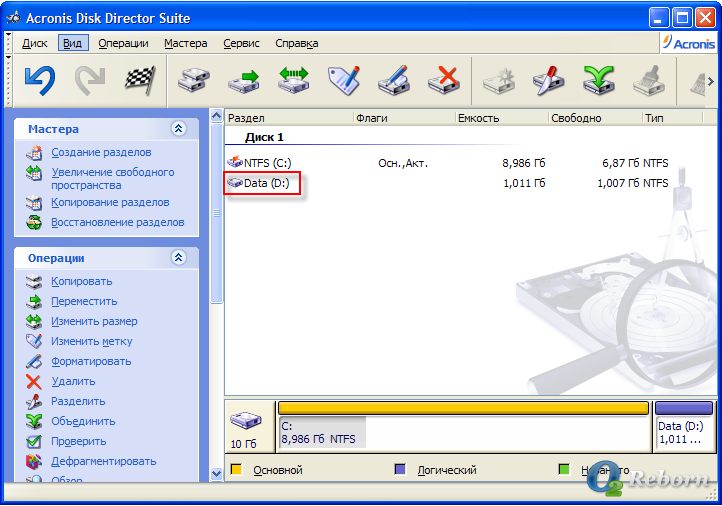Screen dimensions: 722x506
Task: Click the red X icon beside Удалить
Action: pyautogui.click(x=34, y=382)
